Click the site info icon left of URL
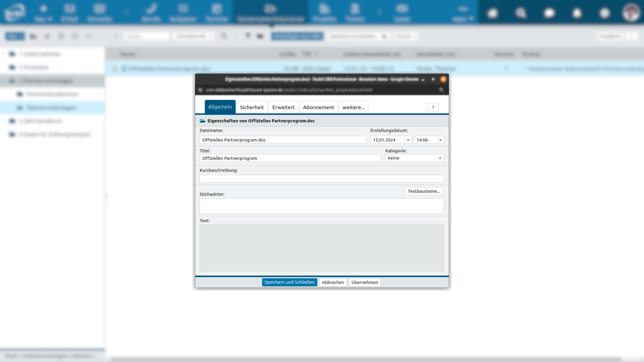 (x=200, y=90)
